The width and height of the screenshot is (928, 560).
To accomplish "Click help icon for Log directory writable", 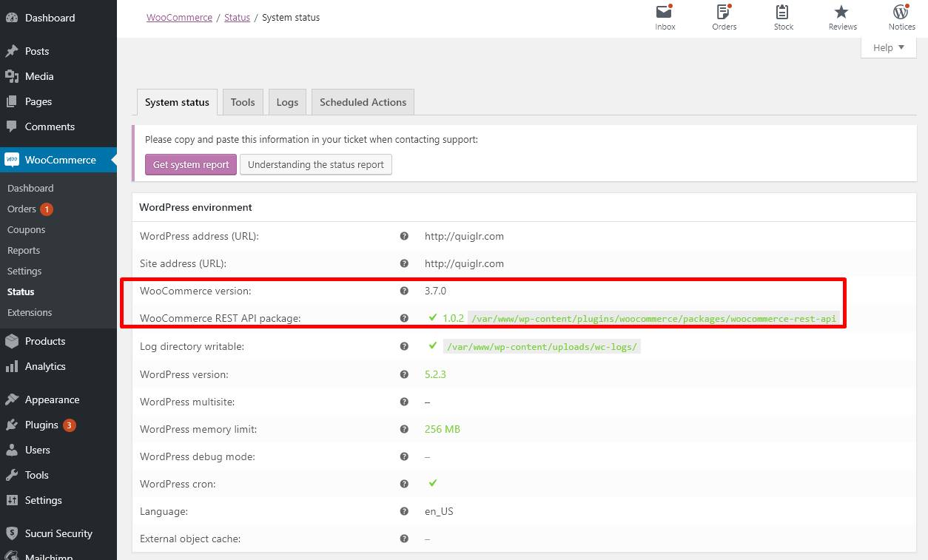I will pos(404,346).
